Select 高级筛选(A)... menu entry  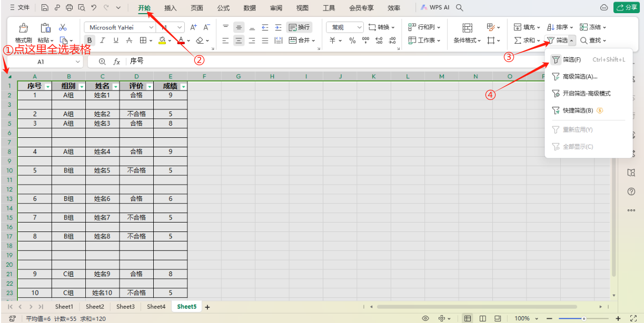588,77
